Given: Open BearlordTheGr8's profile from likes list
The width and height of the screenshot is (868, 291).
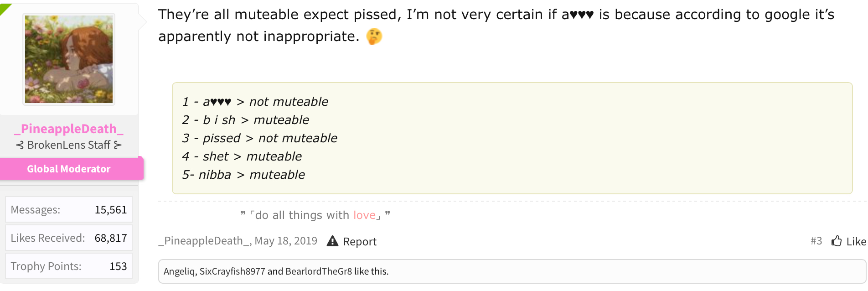Looking at the screenshot, I should [x=319, y=271].
